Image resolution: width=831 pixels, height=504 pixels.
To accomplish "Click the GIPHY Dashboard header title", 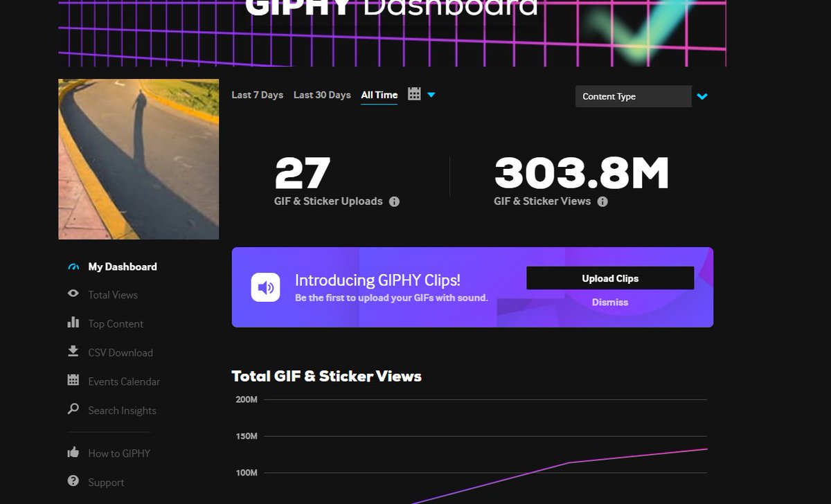I will [391, 7].
